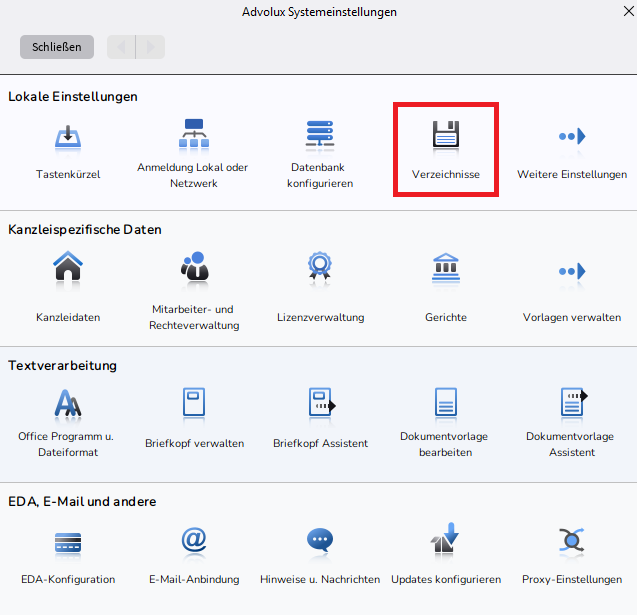Open Dokumentvorlage bearbeiten

[x=445, y=402]
